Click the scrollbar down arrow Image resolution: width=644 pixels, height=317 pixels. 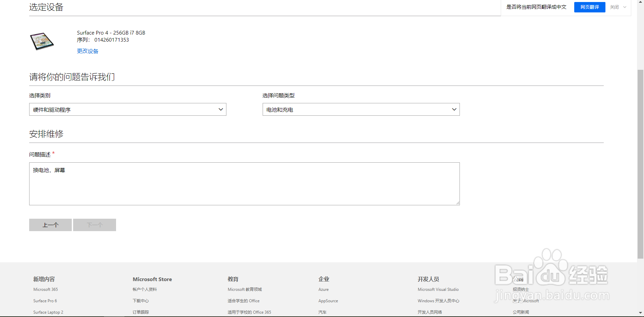tap(640, 313)
